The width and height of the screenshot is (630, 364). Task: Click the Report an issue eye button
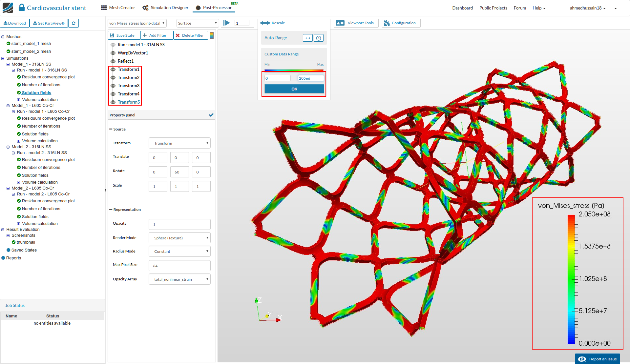click(x=597, y=359)
